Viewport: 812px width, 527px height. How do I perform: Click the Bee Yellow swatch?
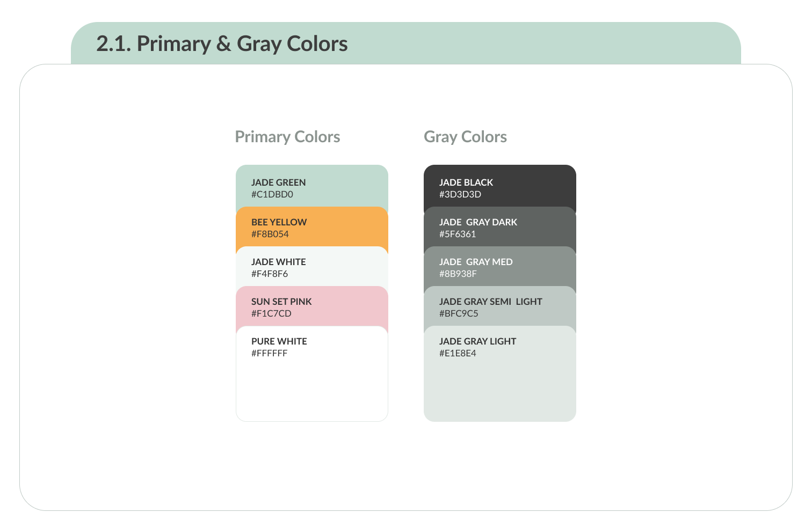311,227
